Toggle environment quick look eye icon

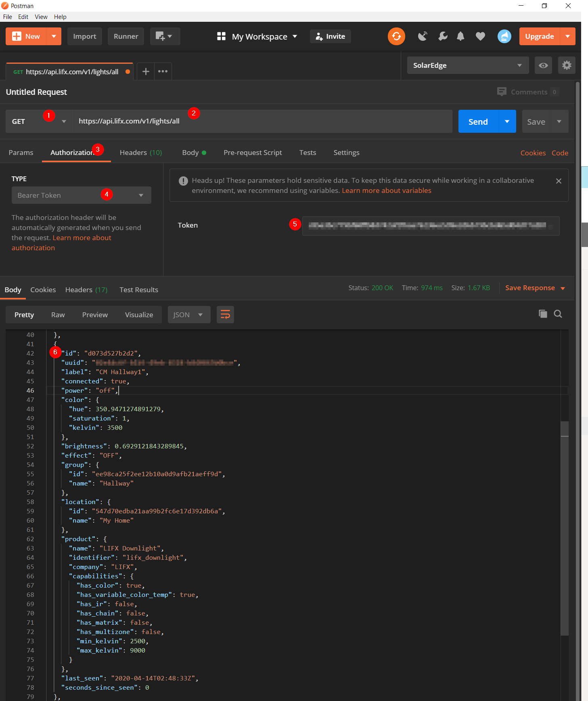tap(543, 65)
